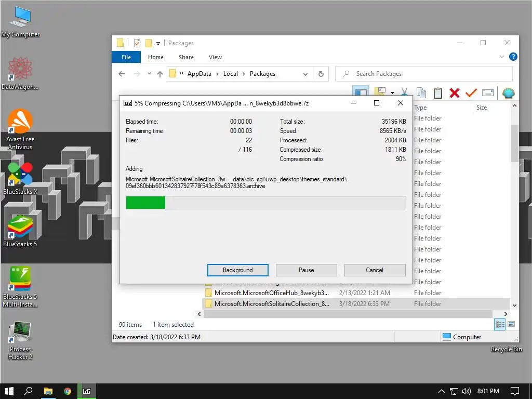Image resolution: width=532 pixels, height=399 pixels.
Task: Click the green compression progress bar
Action: click(265, 203)
